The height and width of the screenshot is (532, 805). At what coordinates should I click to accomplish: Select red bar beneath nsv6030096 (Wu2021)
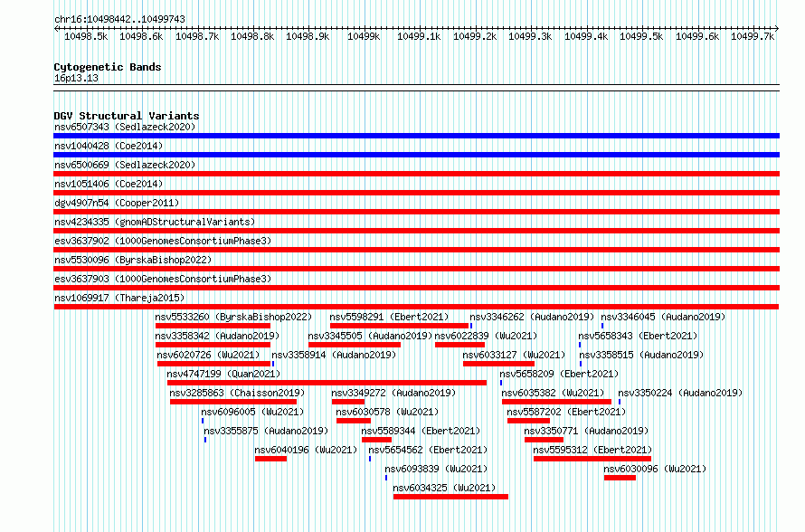pos(620,478)
